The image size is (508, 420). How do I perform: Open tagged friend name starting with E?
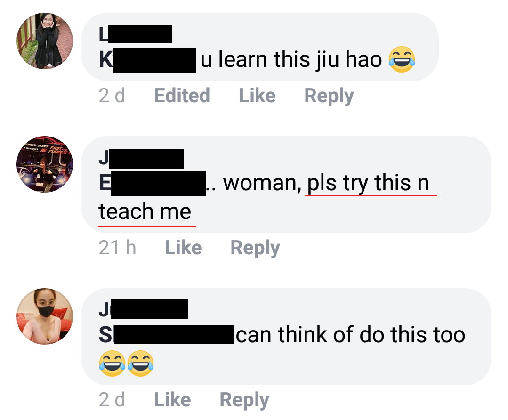tap(152, 184)
